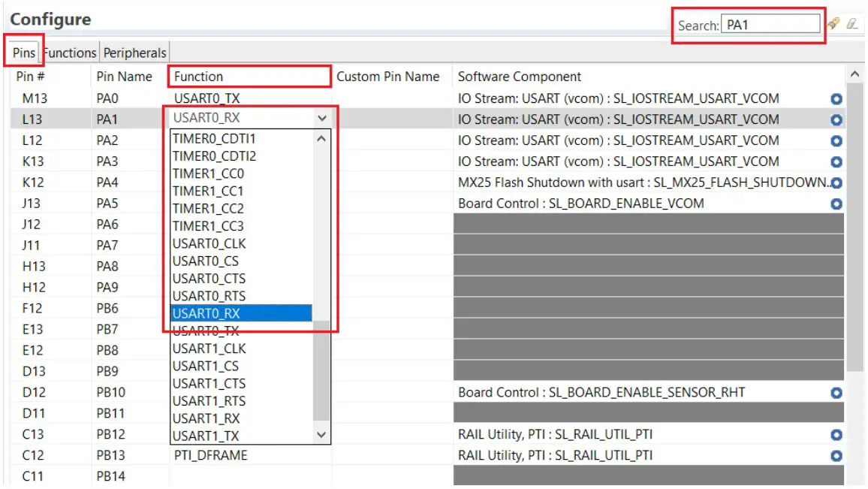Open SL_BOARD_ENABLE_VCOM component icon
This screenshot has height=489, width=868.
(x=836, y=204)
